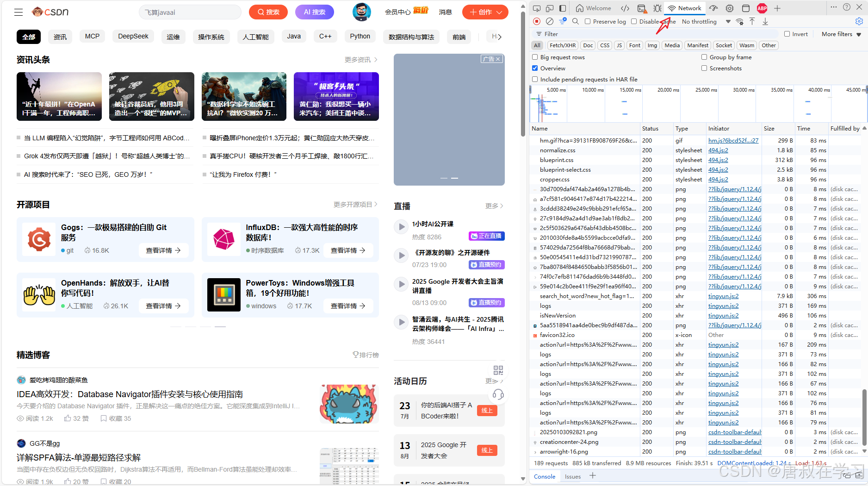The width and height of the screenshot is (868, 486).
Task: Open the Elements panel code icon
Action: click(625, 8)
